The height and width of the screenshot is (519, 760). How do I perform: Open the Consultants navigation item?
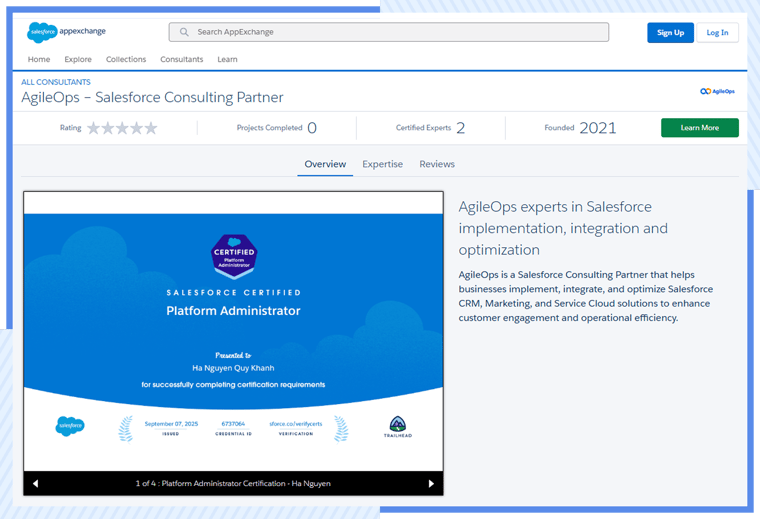click(x=182, y=60)
